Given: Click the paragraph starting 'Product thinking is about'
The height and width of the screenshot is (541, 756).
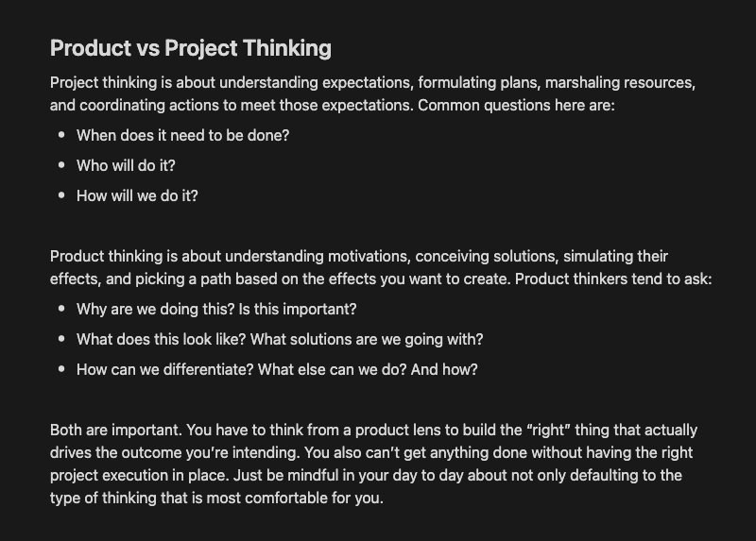Looking at the screenshot, I should [381, 267].
